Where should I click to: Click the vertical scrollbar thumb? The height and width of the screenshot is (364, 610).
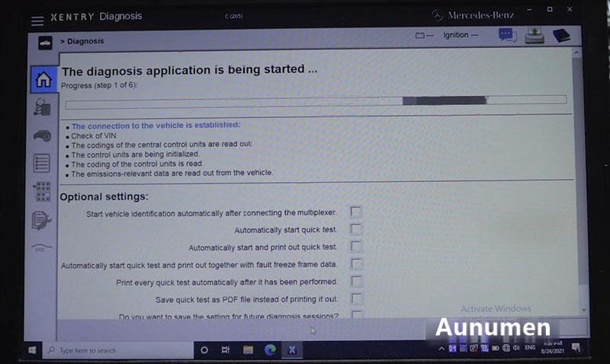(580, 171)
